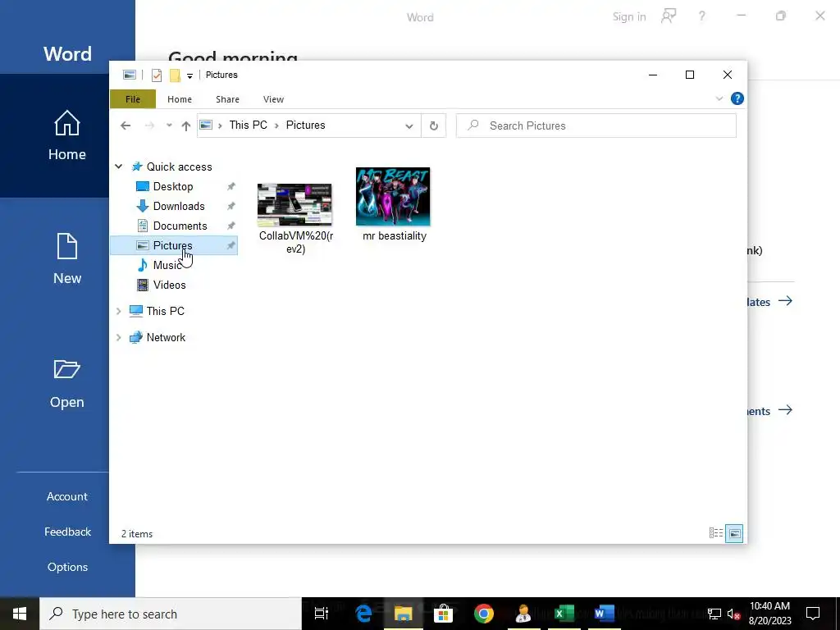Click Word's help question mark

[702, 16]
